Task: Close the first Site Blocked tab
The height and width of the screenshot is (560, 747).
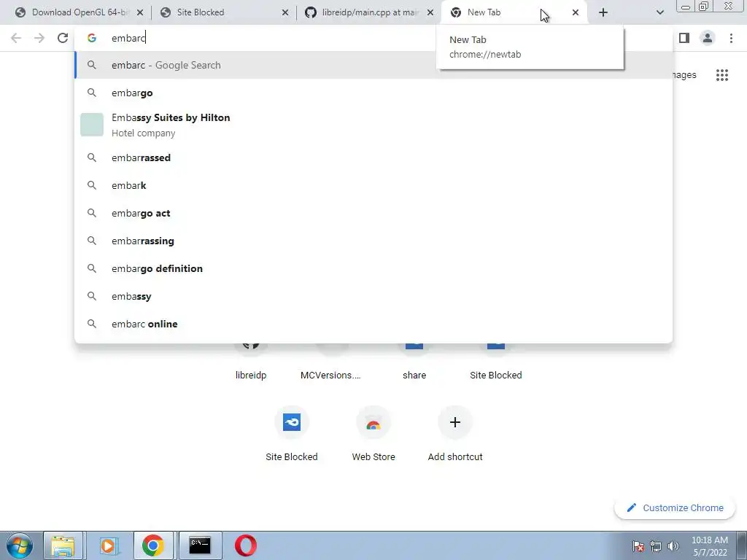Action: [x=285, y=12]
